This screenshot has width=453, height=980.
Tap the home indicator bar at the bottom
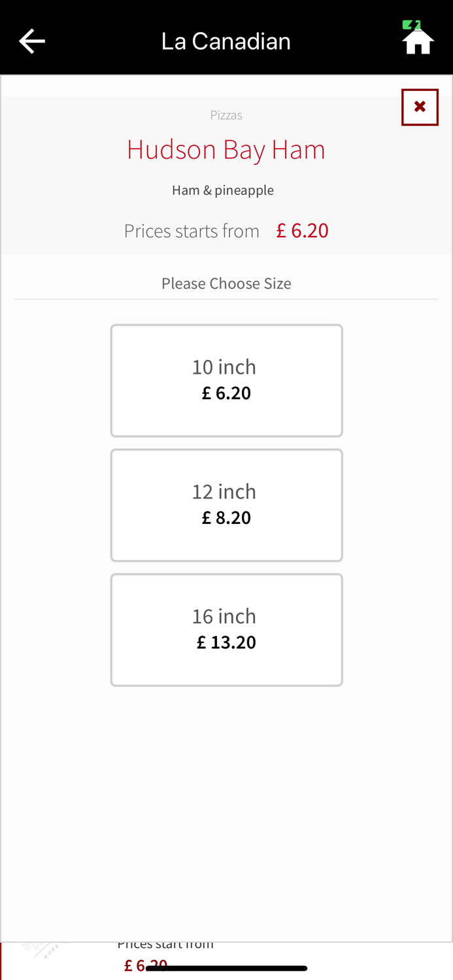point(226,968)
